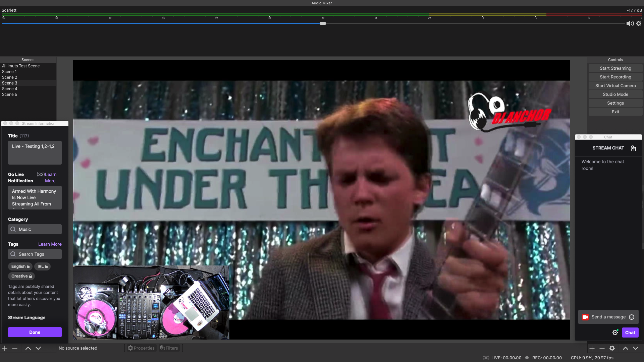
Task: Click the REC 00:00:00 status indicator
Action: tap(544, 358)
